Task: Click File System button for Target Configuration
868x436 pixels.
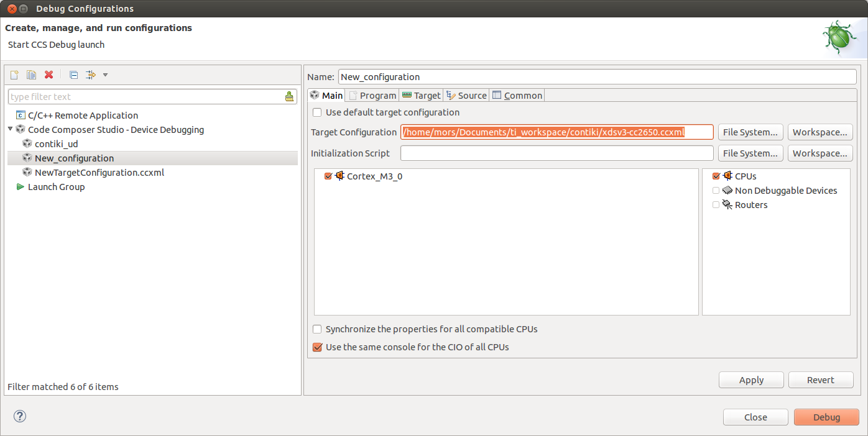Action: coord(750,132)
